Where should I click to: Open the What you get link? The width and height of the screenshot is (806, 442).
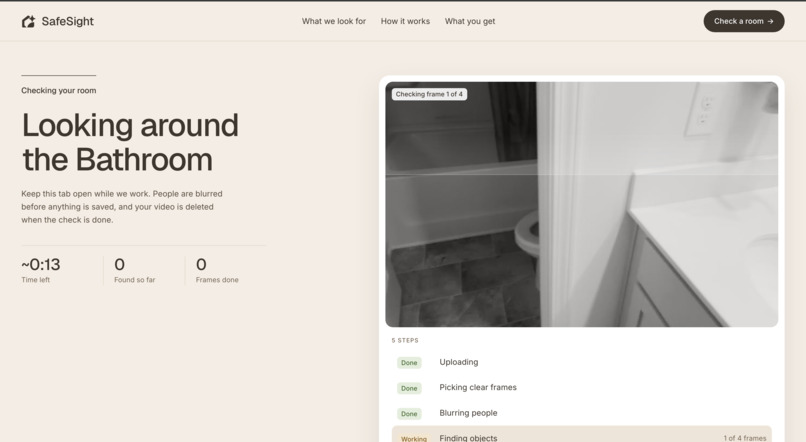coord(470,21)
